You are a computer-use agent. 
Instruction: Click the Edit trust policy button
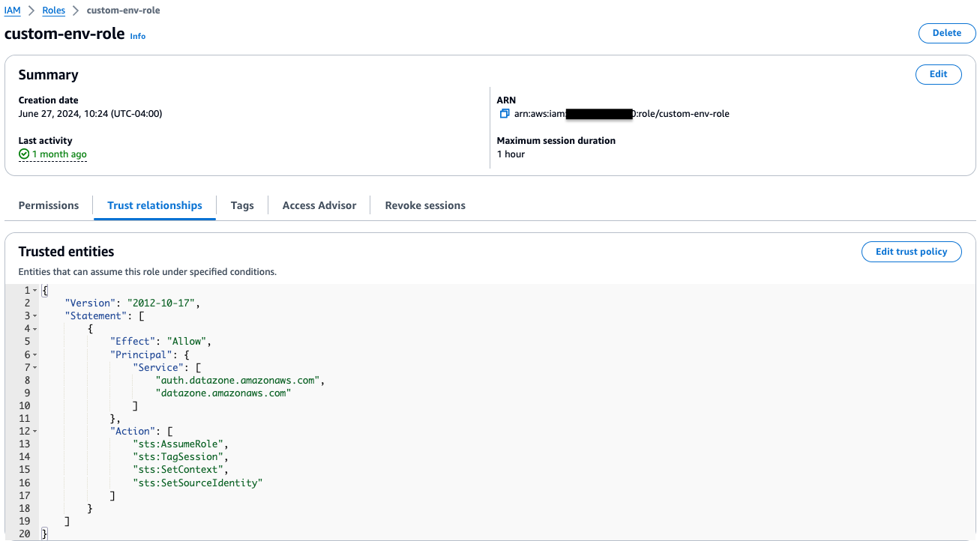pos(912,252)
